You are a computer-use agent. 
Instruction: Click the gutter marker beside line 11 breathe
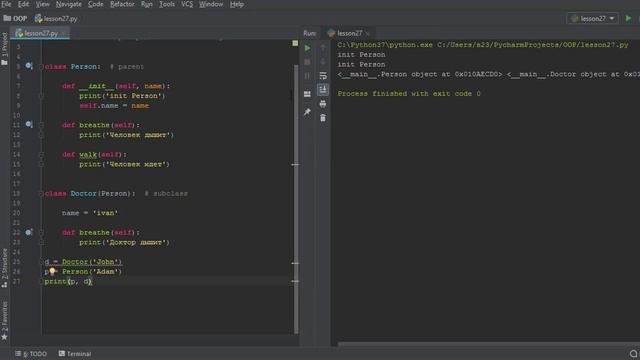coord(29,124)
